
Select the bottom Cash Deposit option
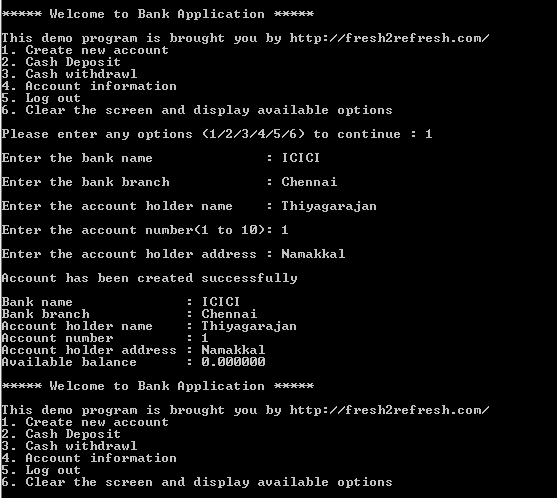[61, 434]
